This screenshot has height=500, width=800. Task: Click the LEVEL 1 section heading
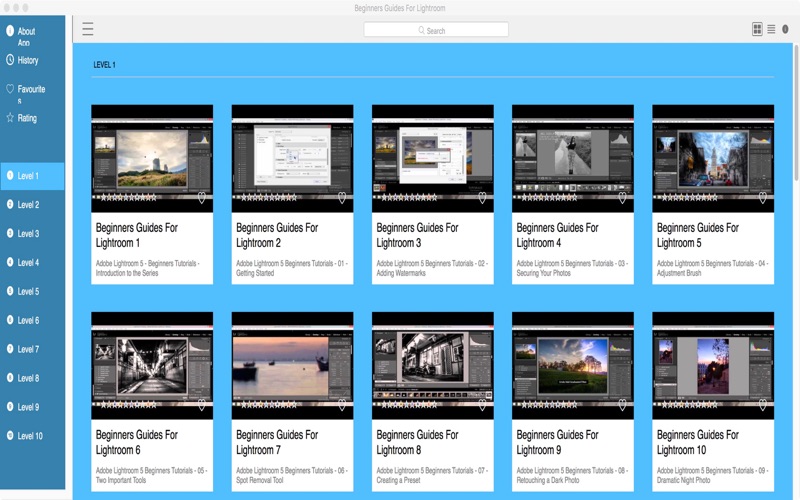point(105,65)
